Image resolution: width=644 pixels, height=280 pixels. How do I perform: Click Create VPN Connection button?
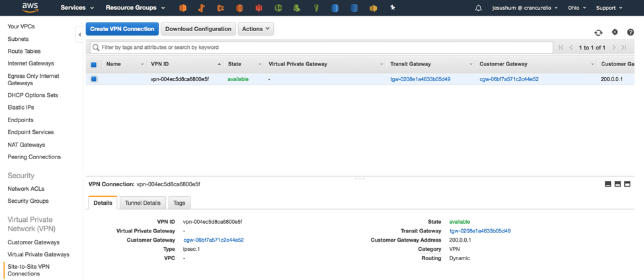click(122, 28)
